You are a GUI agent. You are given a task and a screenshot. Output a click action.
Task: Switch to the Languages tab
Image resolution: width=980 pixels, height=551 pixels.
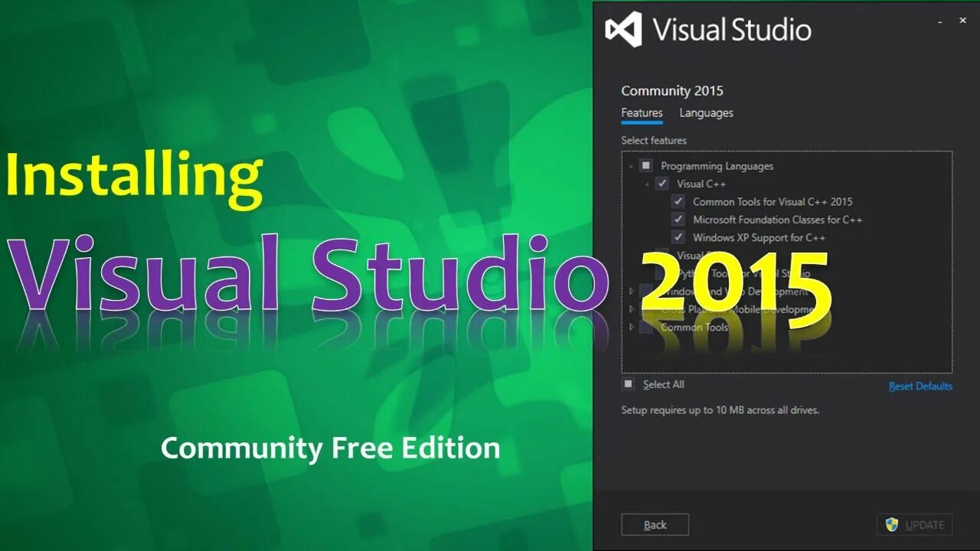point(706,112)
